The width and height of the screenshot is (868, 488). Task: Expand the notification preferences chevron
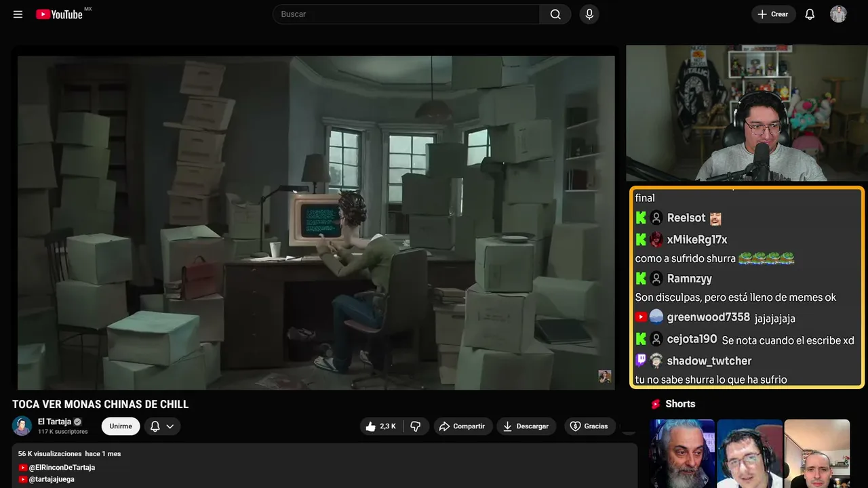click(x=170, y=426)
